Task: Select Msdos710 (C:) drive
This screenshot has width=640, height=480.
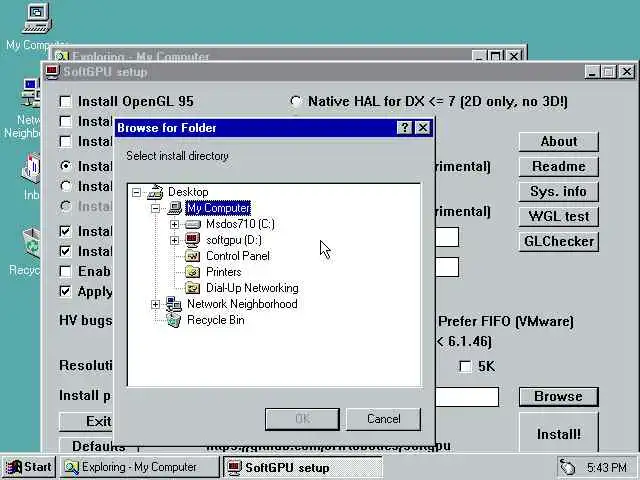Action: [x=240, y=224]
